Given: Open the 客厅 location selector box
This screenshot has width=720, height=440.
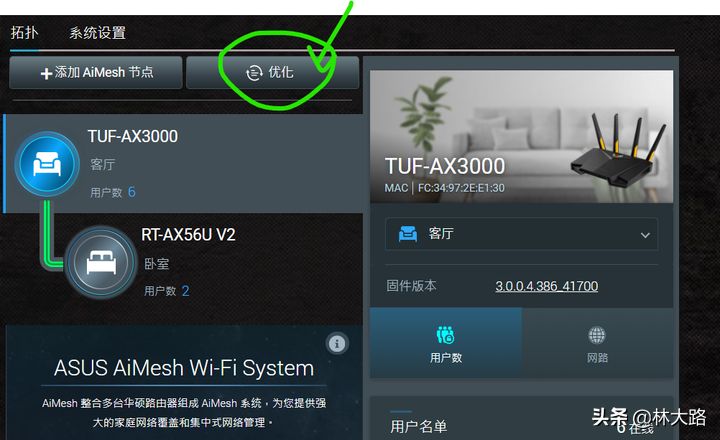Looking at the screenshot, I should pyautogui.click(x=521, y=234).
